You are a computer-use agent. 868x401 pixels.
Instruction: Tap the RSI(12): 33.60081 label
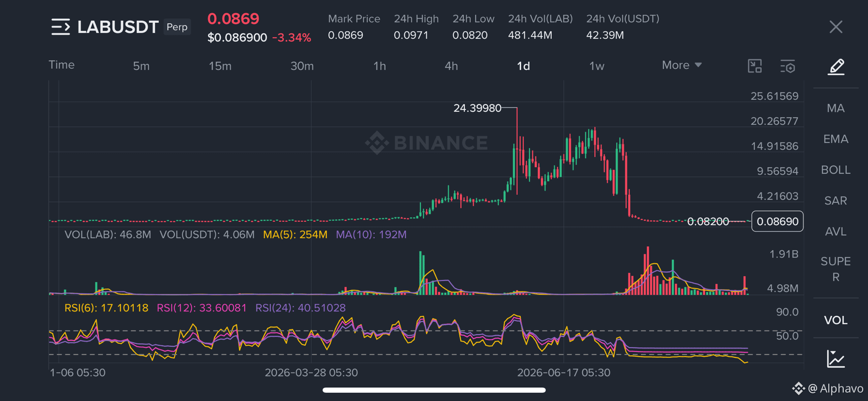(201, 308)
